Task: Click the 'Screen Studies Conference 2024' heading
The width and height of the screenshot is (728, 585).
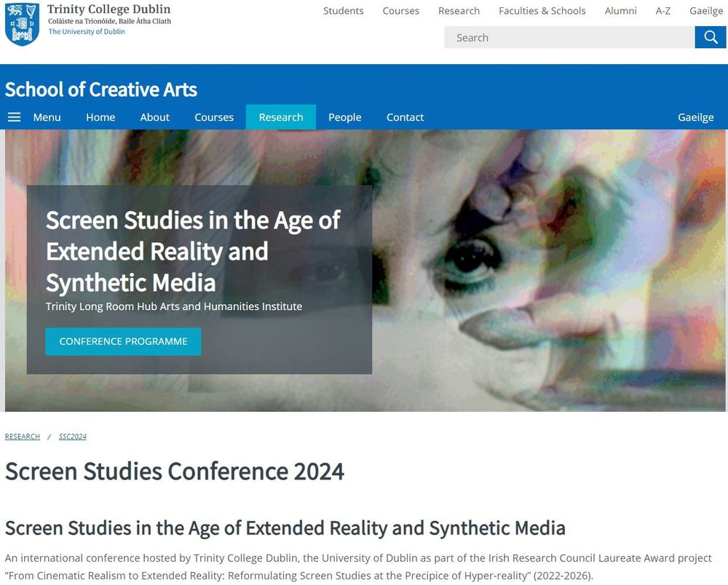Action: click(175, 471)
